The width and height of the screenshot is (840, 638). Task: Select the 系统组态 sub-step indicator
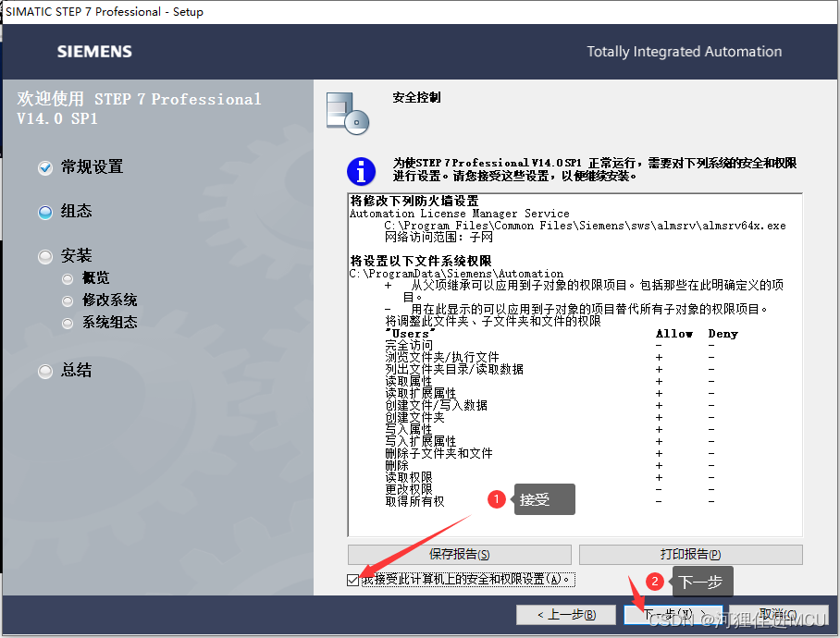pos(68,324)
